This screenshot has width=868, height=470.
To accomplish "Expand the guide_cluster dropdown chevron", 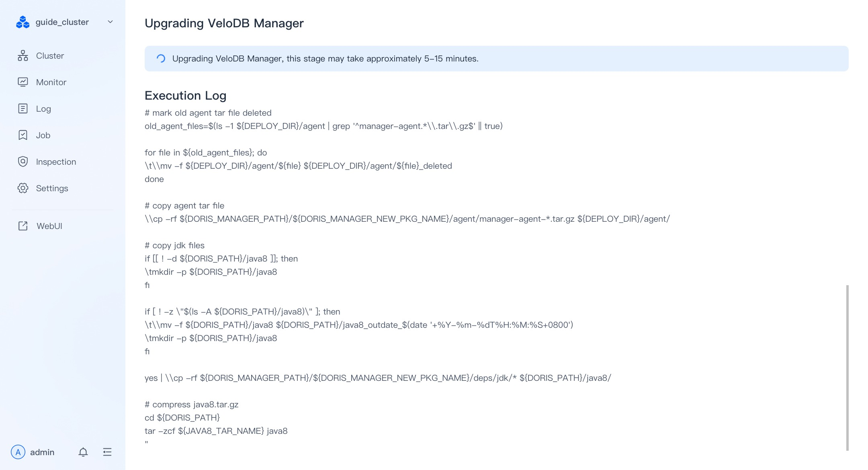I will coord(110,22).
